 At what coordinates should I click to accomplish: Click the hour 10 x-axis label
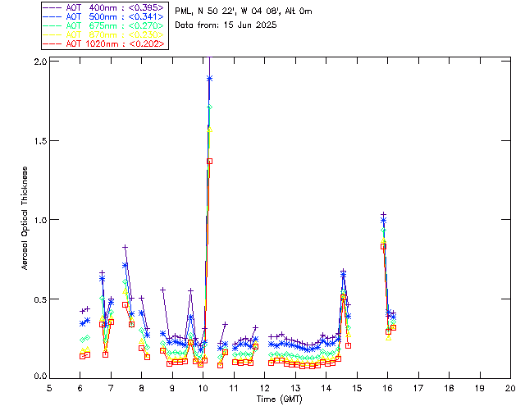coord(203,388)
